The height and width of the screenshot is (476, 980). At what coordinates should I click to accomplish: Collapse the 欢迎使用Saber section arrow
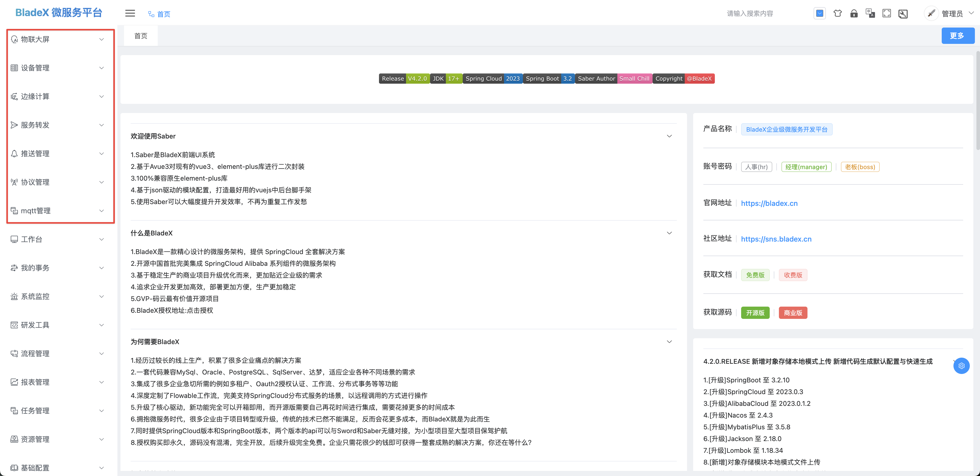click(669, 136)
